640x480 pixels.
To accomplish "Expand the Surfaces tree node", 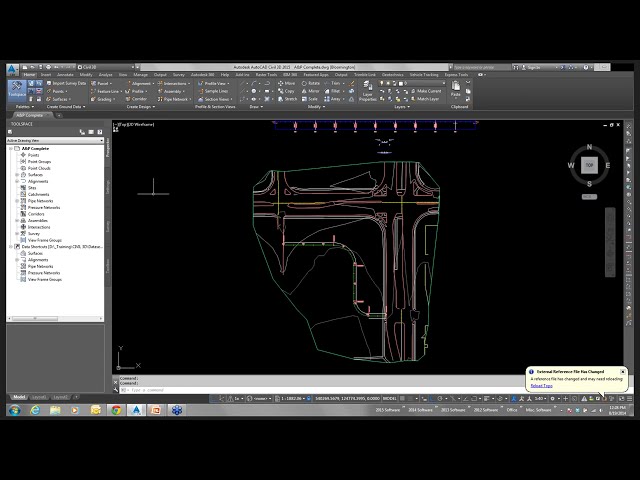I will pyautogui.click(x=17, y=174).
